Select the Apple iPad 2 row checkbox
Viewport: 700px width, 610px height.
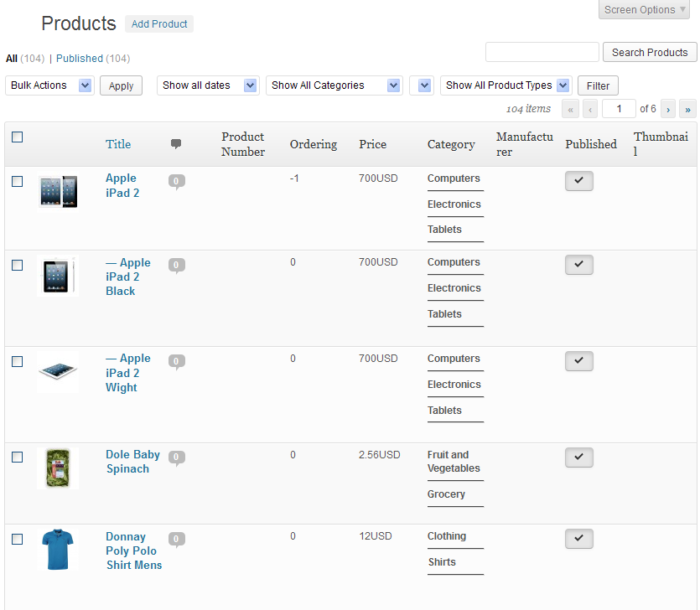[x=18, y=181]
